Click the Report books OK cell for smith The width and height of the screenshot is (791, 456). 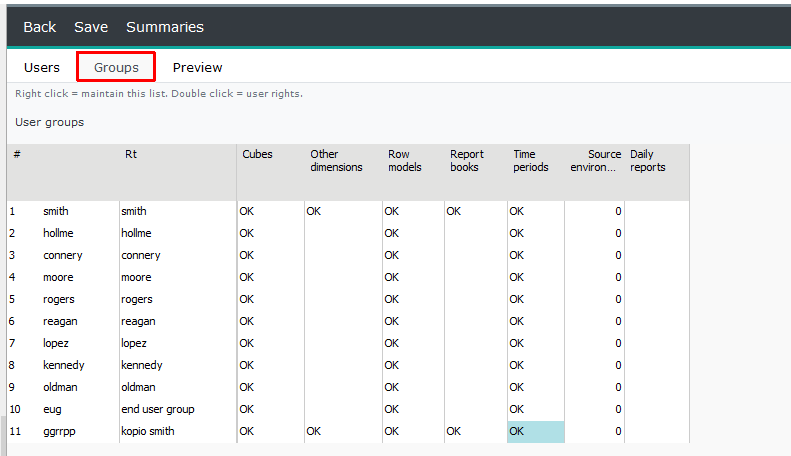[454, 211]
